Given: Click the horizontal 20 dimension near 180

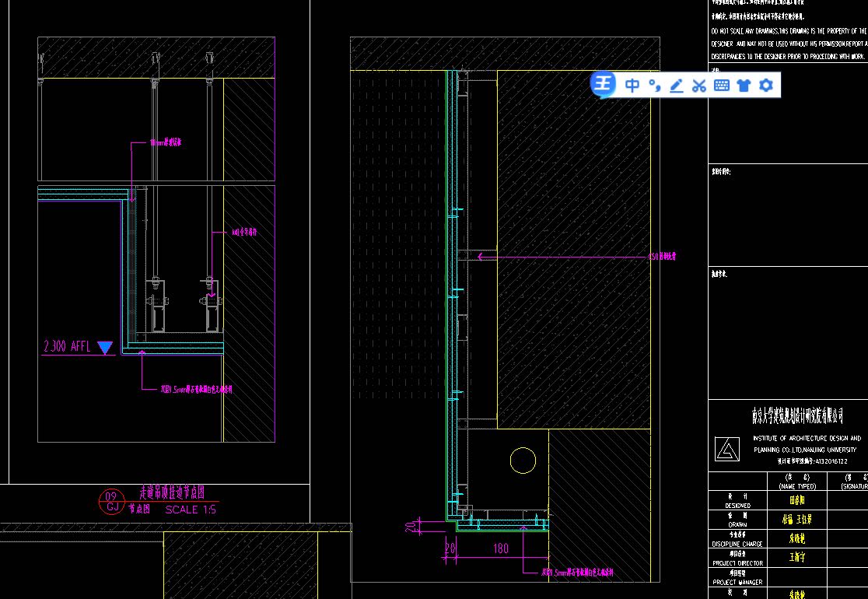Looking at the screenshot, I should click(450, 548).
